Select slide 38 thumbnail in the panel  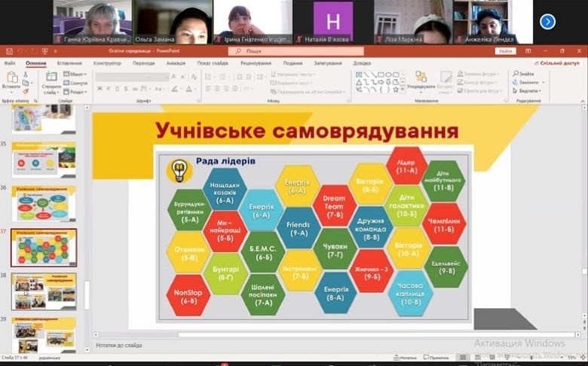(x=44, y=291)
